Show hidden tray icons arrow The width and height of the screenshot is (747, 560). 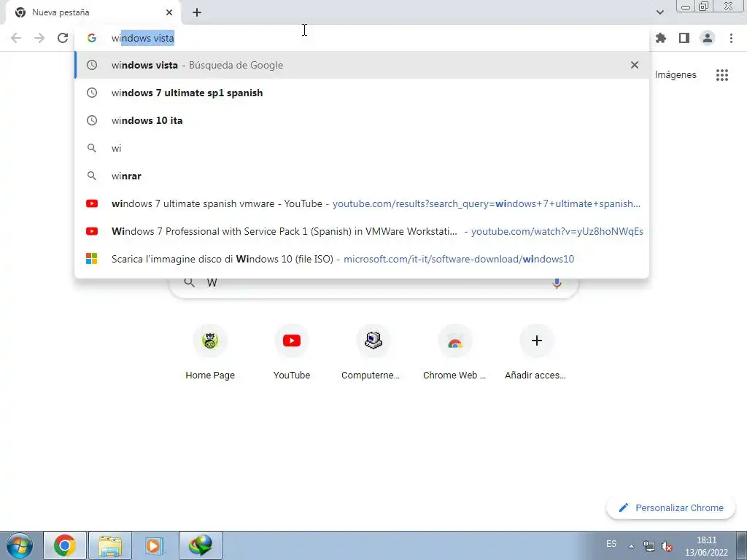pos(631,546)
